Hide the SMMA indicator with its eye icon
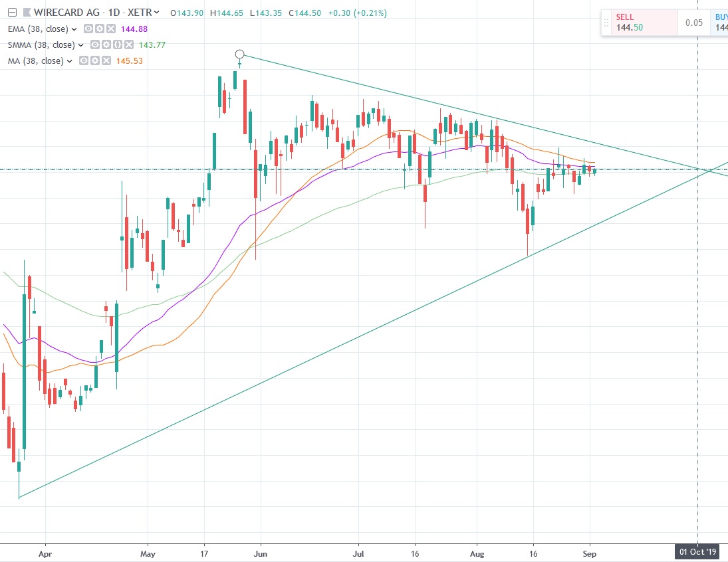Image resolution: width=728 pixels, height=562 pixels. click(x=94, y=44)
